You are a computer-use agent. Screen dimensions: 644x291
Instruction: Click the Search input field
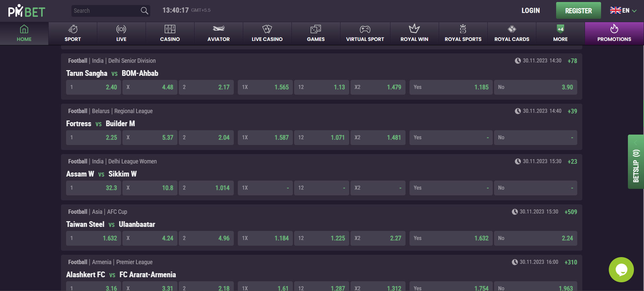pyautogui.click(x=106, y=11)
